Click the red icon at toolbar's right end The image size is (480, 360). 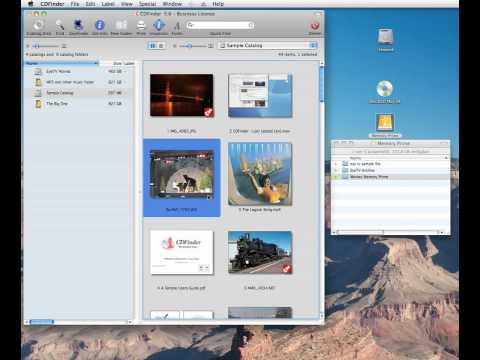point(314,26)
